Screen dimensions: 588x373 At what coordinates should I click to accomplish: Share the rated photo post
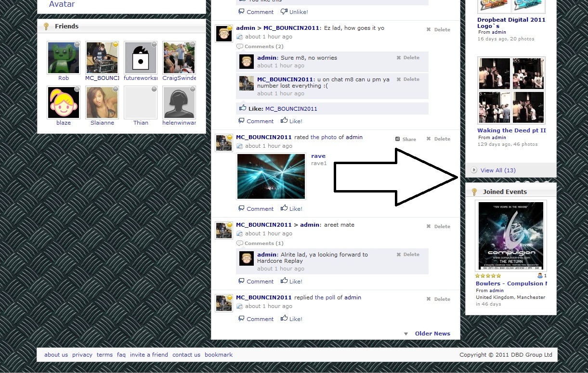tap(405, 139)
